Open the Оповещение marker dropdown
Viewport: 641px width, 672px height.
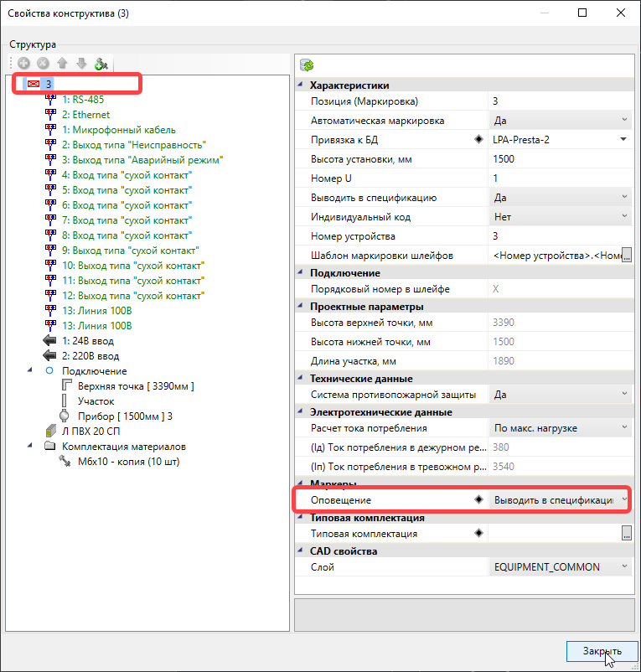[x=624, y=500]
